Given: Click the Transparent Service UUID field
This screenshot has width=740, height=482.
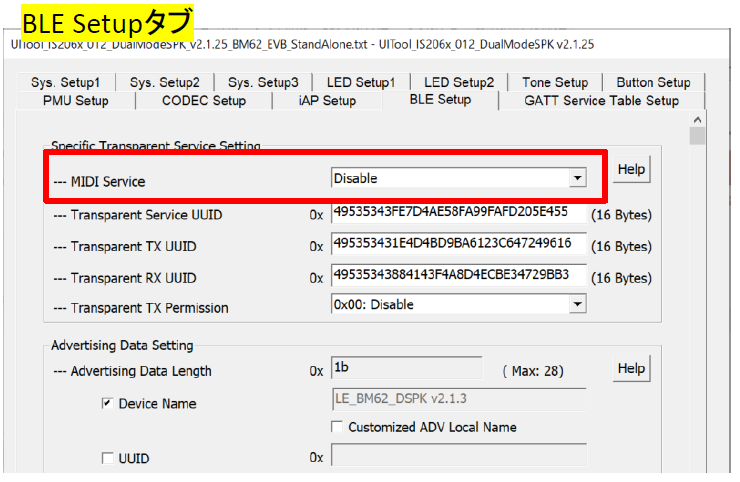Looking at the screenshot, I should pos(456,213).
